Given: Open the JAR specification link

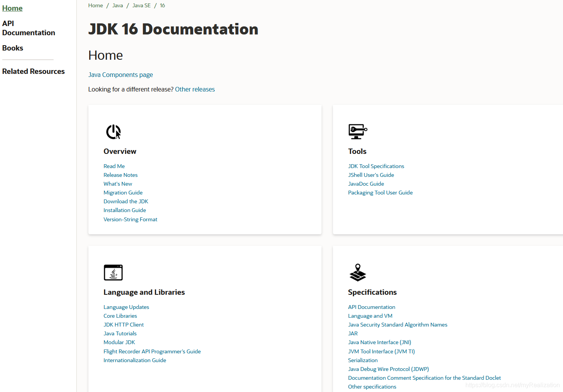Looking at the screenshot, I should tap(353, 333).
